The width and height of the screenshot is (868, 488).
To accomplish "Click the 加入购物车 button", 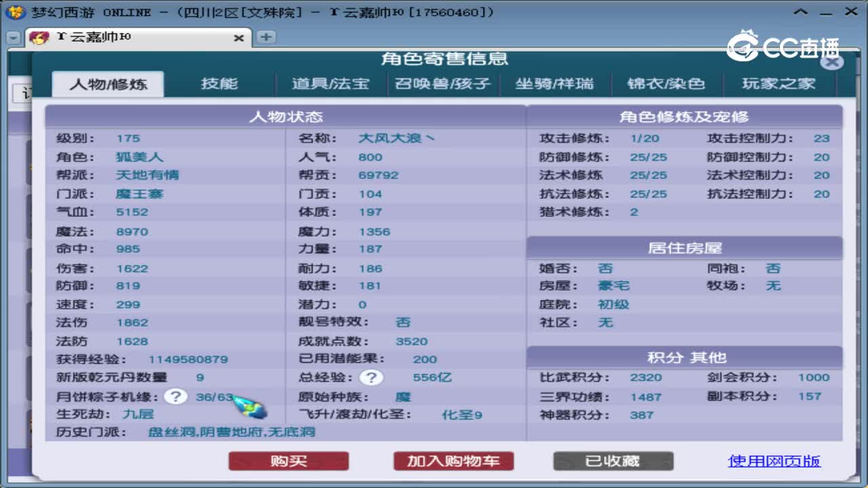I will (x=454, y=462).
